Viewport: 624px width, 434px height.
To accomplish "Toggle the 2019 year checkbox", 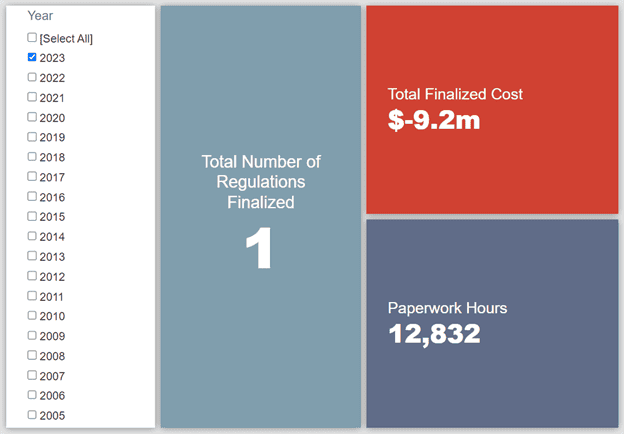I will (x=32, y=137).
